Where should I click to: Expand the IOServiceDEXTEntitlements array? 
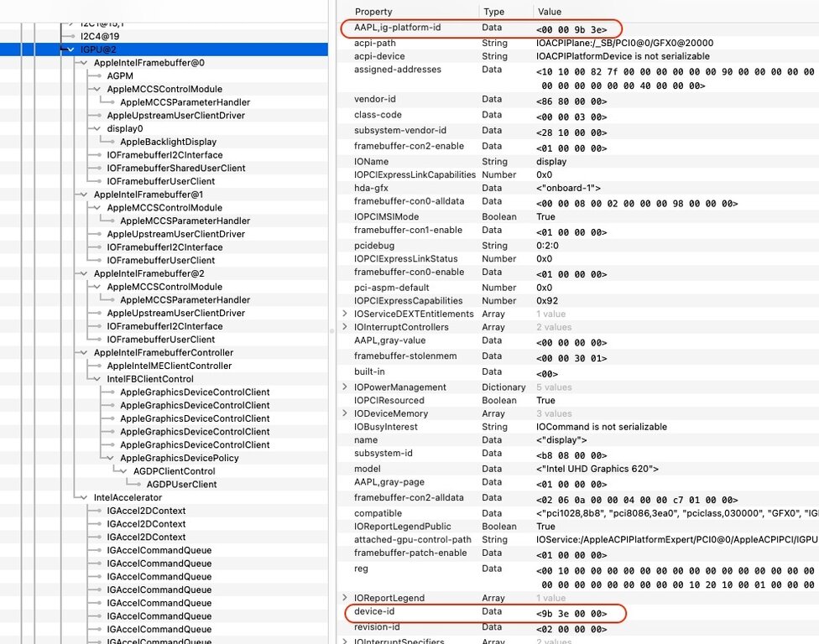345,313
